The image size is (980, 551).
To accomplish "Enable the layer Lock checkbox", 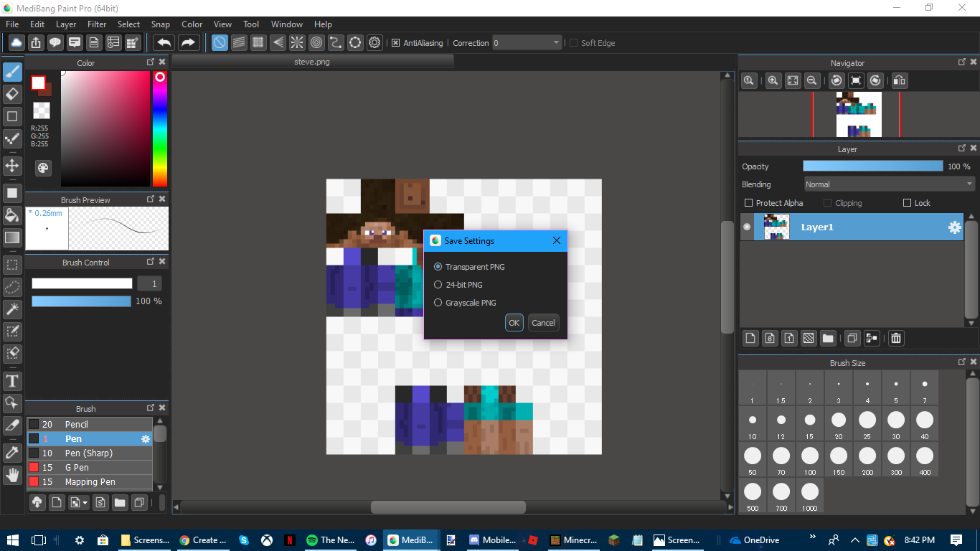I will click(x=907, y=203).
